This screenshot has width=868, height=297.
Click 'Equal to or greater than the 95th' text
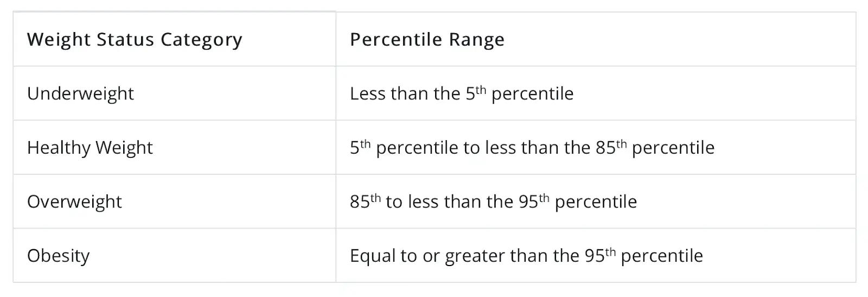click(483, 255)
